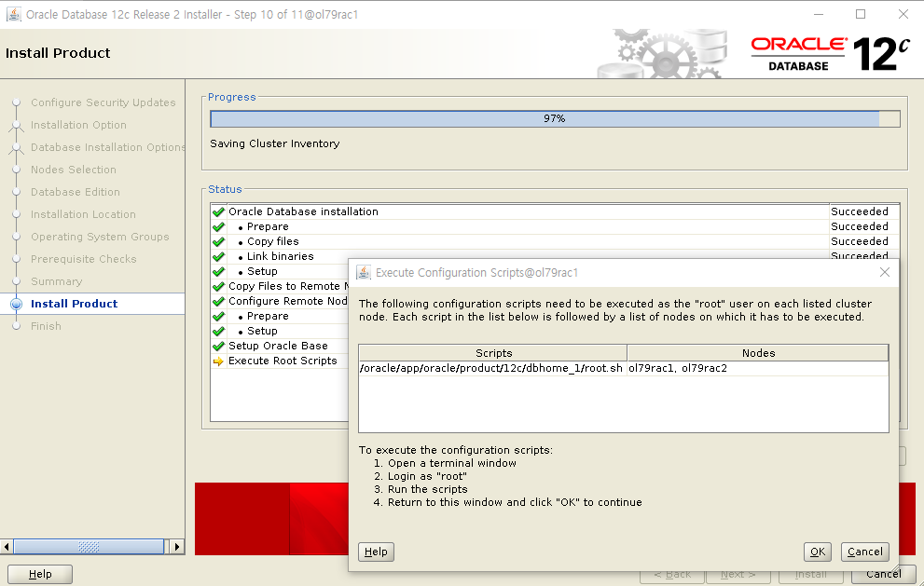Click the Installation Option step
Screen dimensions: 924x586
click(x=78, y=125)
